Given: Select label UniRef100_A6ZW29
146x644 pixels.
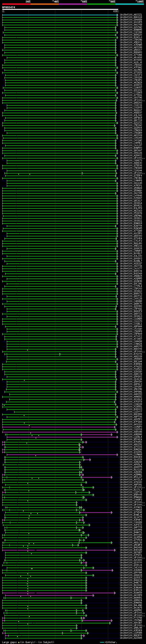Looking at the screenshot, I should point(131,82).
